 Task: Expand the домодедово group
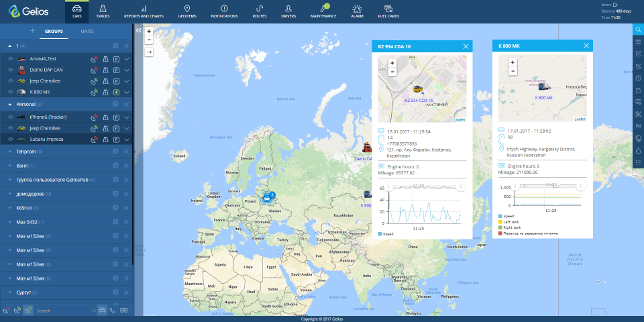click(10, 194)
